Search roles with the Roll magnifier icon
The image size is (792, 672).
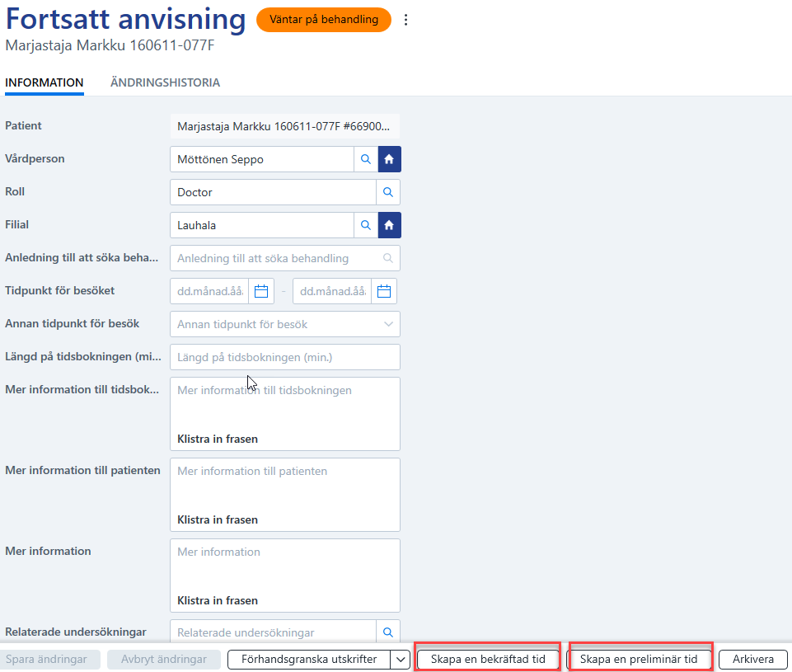(x=388, y=192)
